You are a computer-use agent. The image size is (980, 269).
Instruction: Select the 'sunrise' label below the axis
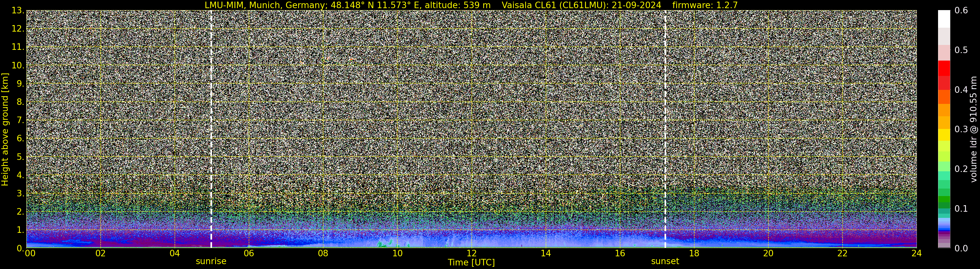coord(211,262)
